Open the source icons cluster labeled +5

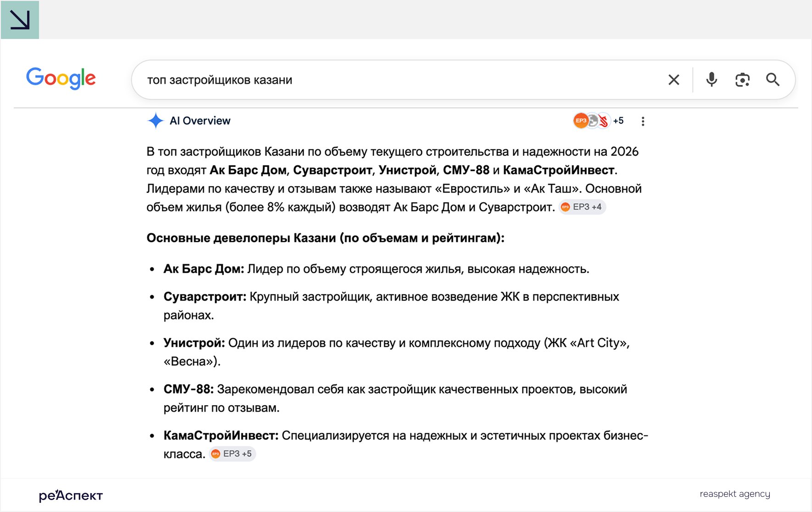click(x=599, y=121)
